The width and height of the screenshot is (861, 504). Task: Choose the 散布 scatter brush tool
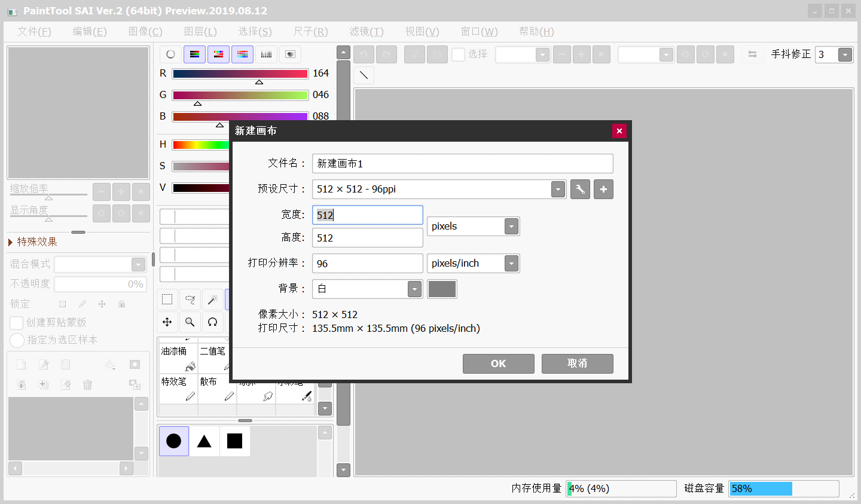point(217,389)
